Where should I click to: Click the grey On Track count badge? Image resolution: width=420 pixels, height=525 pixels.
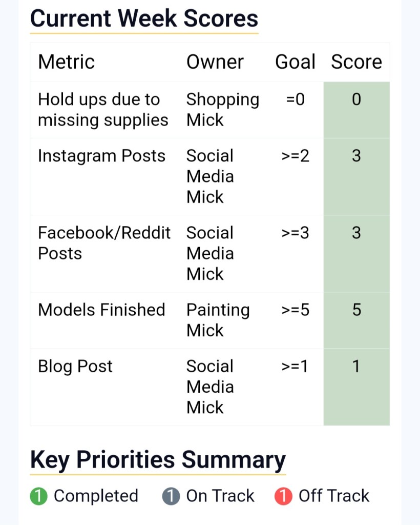(171, 496)
